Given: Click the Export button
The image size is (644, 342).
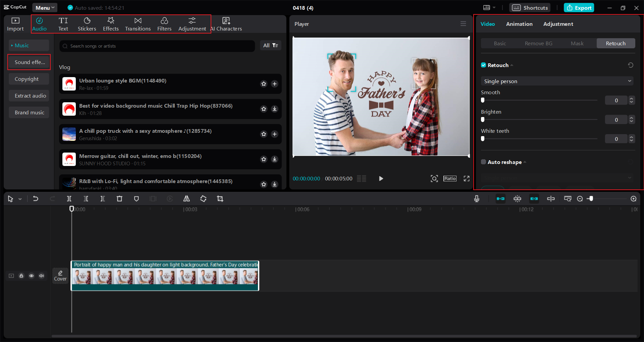Looking at the screenshot, I should pyautogui.click(x=579, y=7).
